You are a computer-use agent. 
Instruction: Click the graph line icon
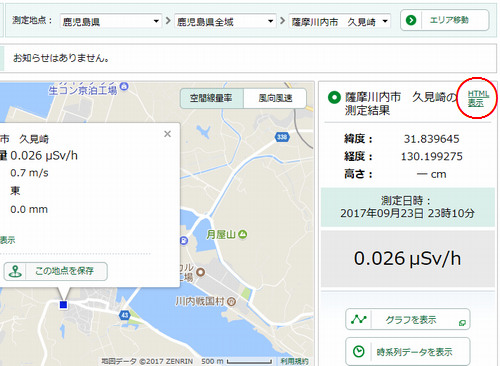pyautogui.click(x=359, y=319)
